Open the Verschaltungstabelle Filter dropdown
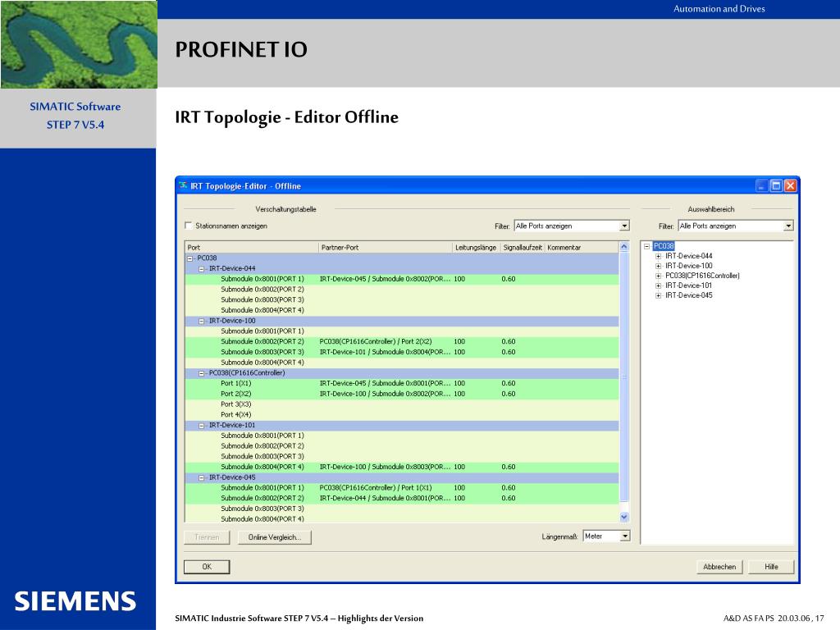This screenshot has height=630, width=840. click(x=624, y=226)
